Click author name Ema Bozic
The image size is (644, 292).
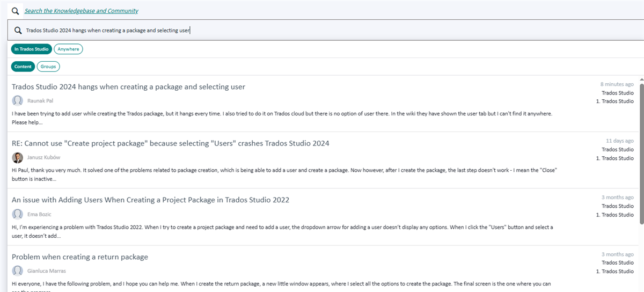click(x=40, y=214)
